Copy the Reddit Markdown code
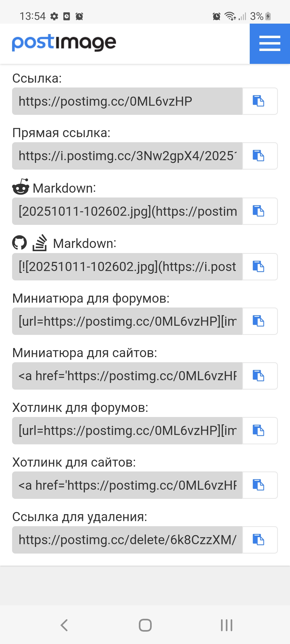This screenshot has width=290, height=644. pos(260,211)
